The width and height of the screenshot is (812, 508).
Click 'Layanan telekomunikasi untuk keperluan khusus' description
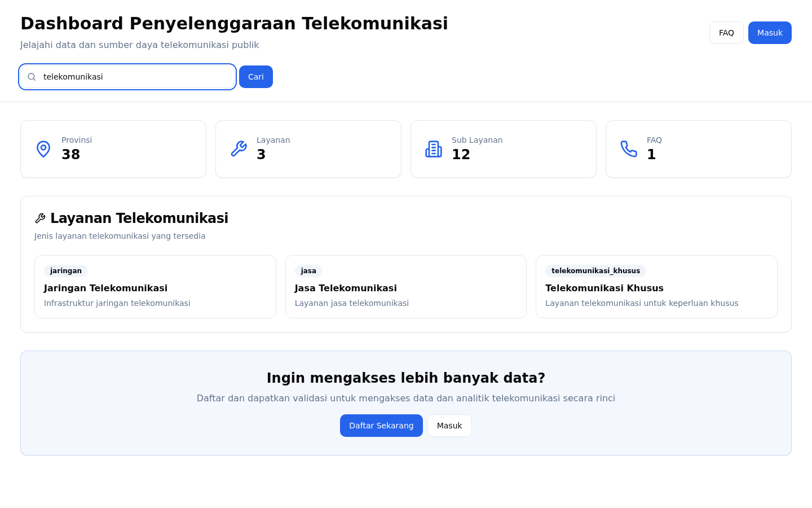[642, 303]
